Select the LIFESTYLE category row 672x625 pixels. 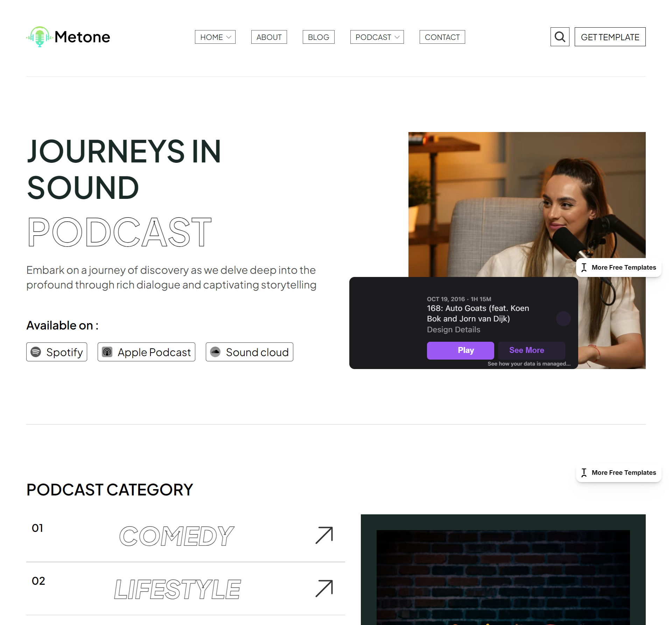pos(177,589)
